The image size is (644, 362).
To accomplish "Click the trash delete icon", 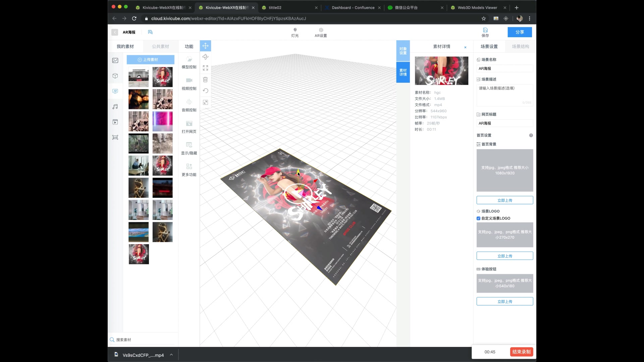I will (205, 80).
